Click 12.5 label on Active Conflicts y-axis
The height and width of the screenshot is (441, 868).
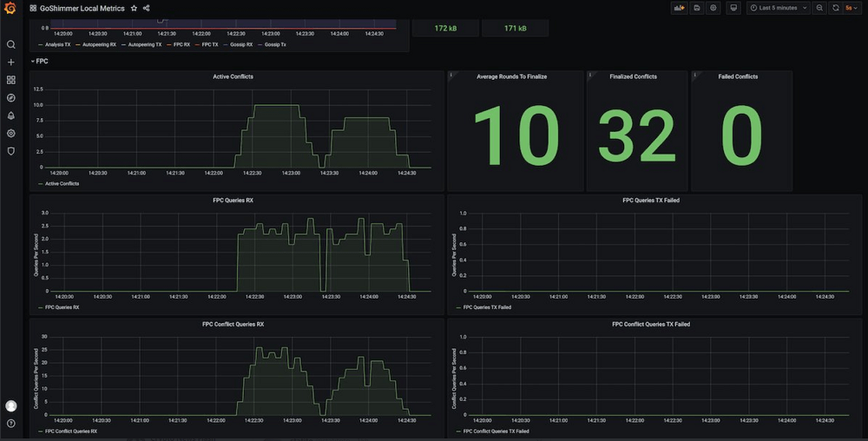[38, 89]
